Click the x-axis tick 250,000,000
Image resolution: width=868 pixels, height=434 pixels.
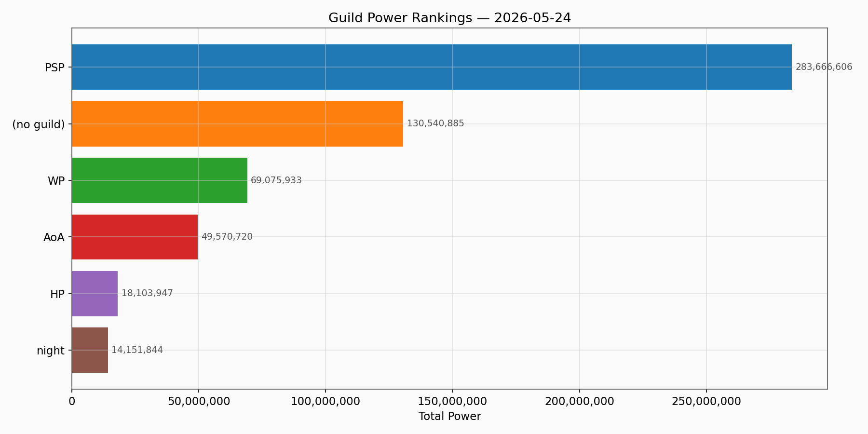(706, 401)
